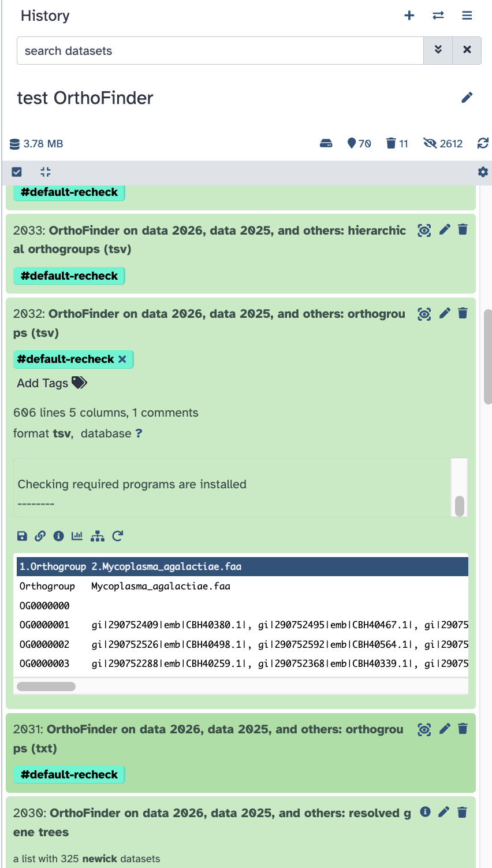Show the 2612 hidden datasets

443,143
